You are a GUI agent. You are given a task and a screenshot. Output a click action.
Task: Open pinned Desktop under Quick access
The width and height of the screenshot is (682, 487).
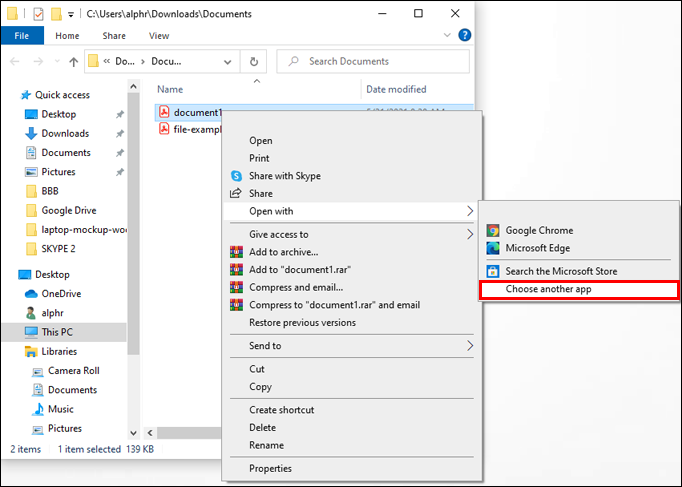click(x=59, y=114)
